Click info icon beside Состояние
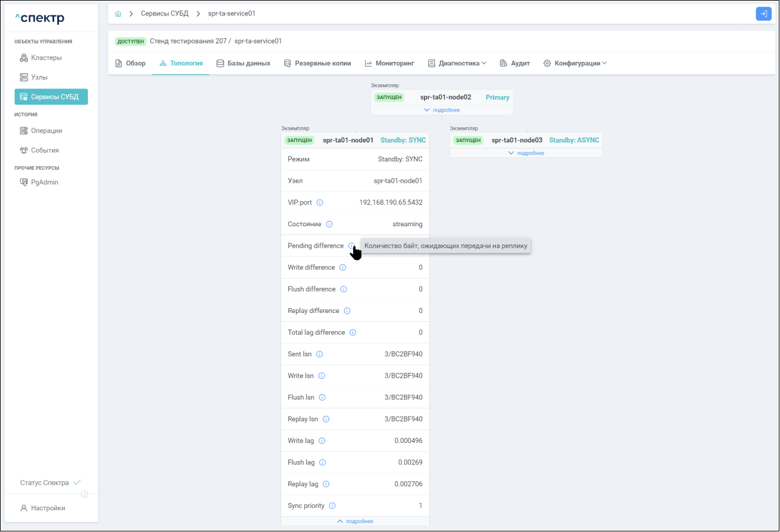 tap(330, 224)
